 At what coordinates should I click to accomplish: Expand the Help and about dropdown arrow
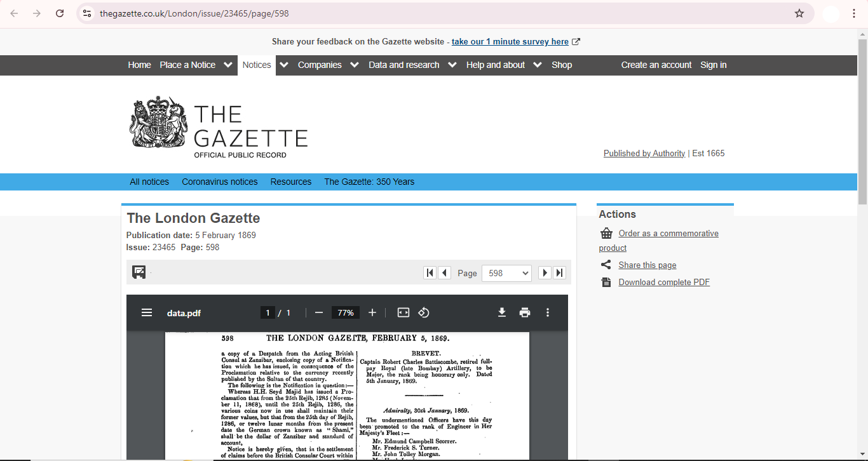coord(538,65)
